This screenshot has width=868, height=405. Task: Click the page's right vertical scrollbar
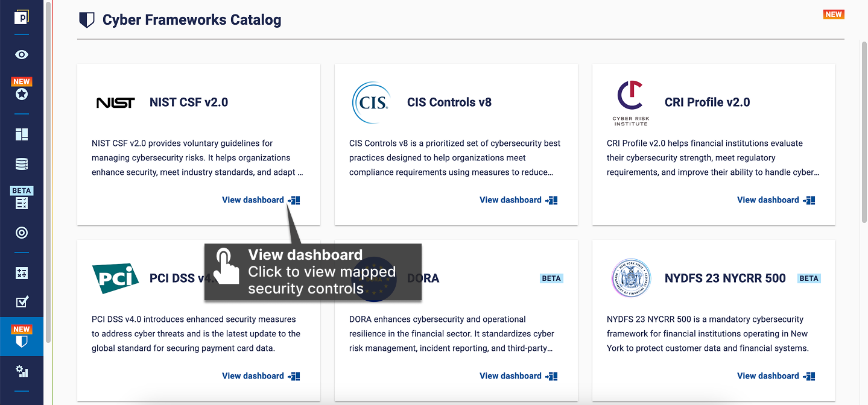pos(864,133)
